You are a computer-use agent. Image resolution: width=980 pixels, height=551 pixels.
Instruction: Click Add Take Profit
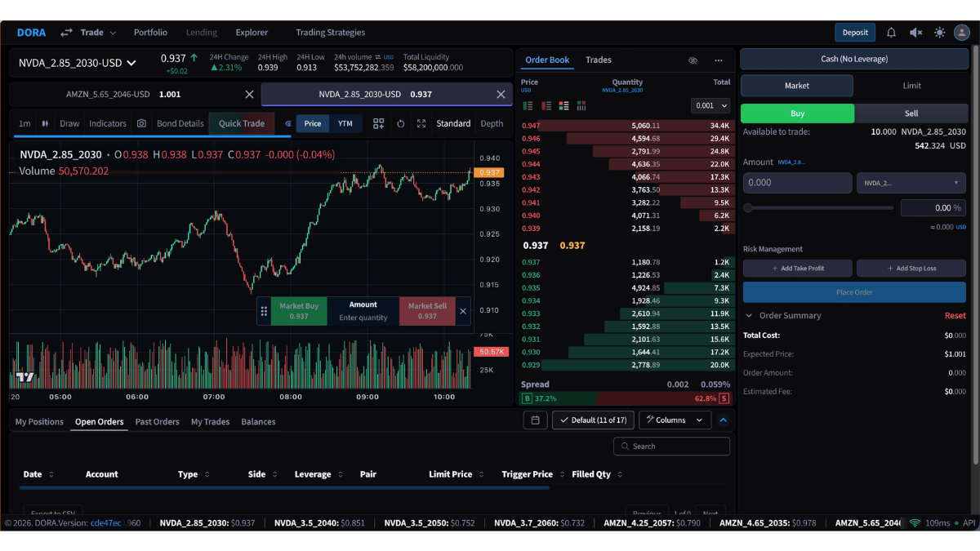[797, 269]
